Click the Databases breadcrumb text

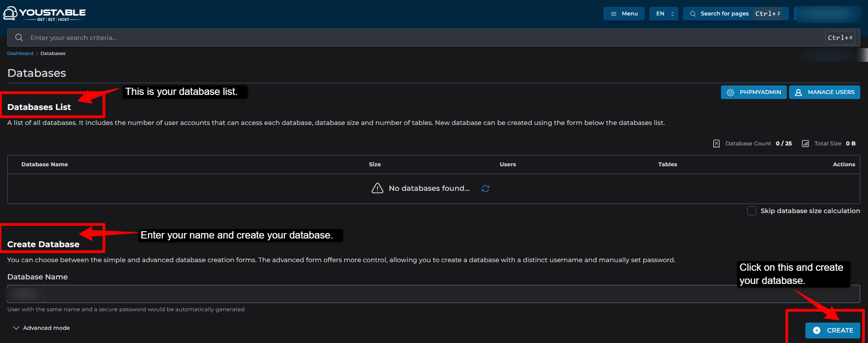click(x=53, y=54)
